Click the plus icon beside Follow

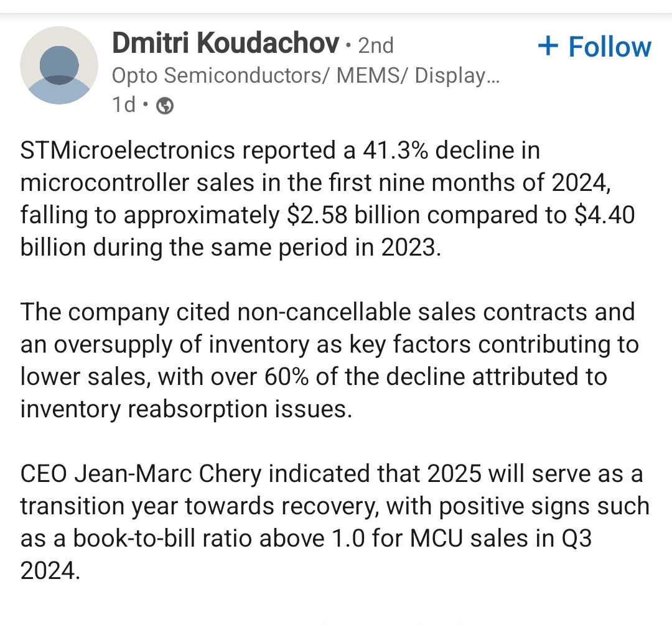(548, 46)
